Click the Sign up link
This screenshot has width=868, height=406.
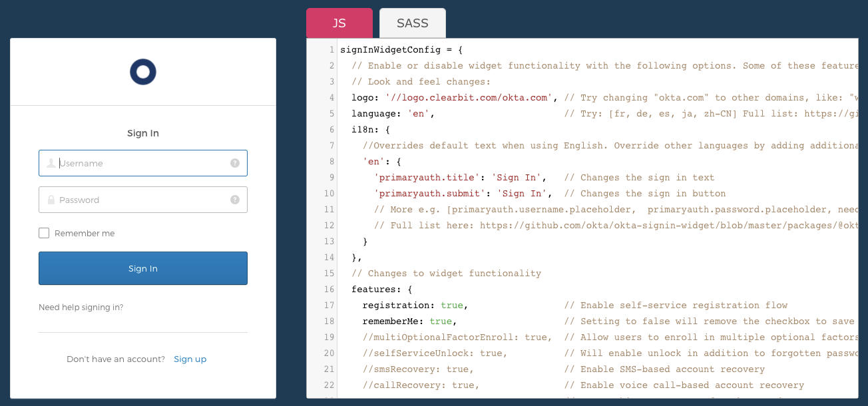[190, 359]
